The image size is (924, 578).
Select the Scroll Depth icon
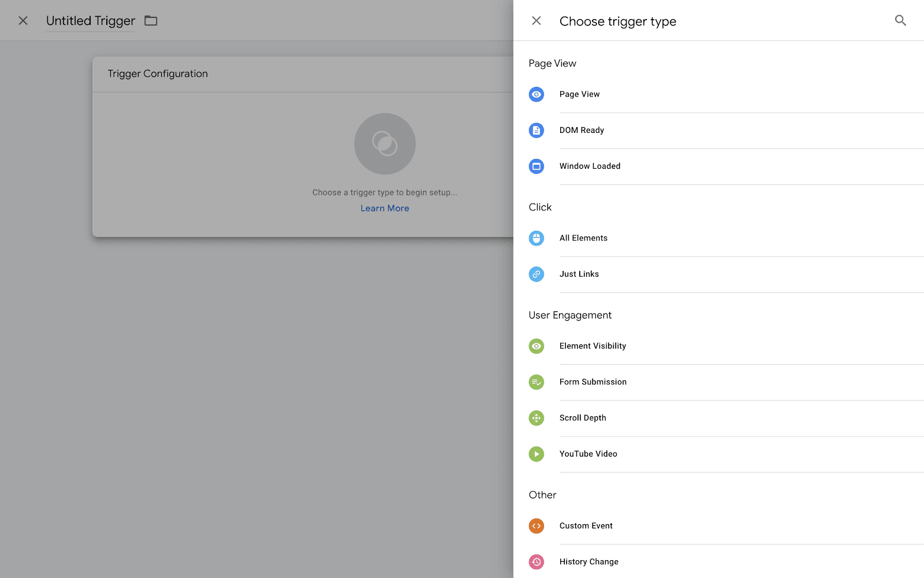coord(536,418)
